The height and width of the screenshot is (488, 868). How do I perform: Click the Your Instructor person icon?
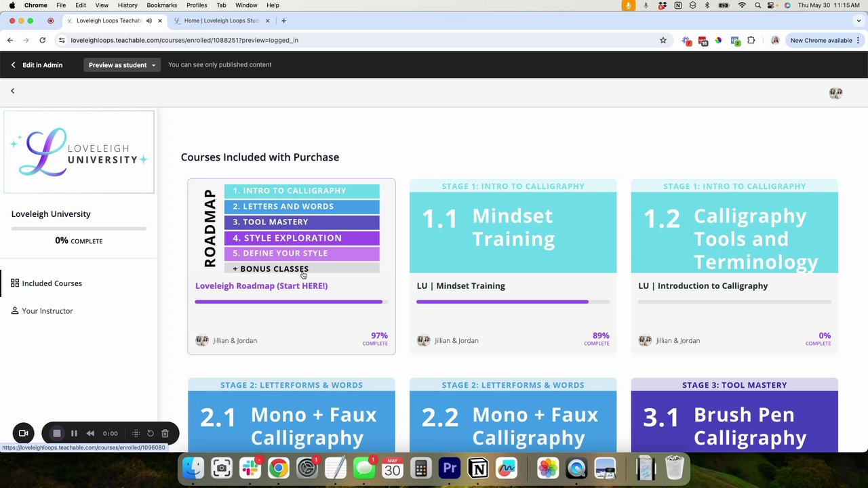(x=15, y=311)
